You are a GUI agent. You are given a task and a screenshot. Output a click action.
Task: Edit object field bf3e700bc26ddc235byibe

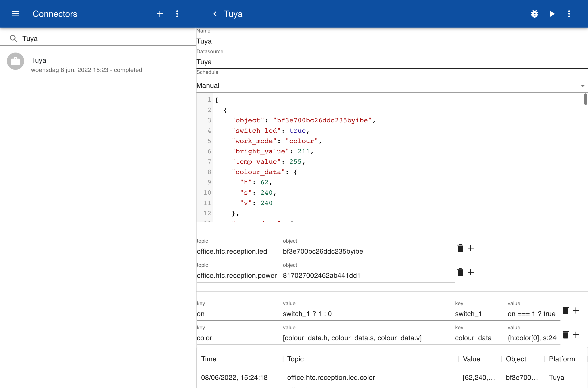pyautogui.click(x=369, y=251)
